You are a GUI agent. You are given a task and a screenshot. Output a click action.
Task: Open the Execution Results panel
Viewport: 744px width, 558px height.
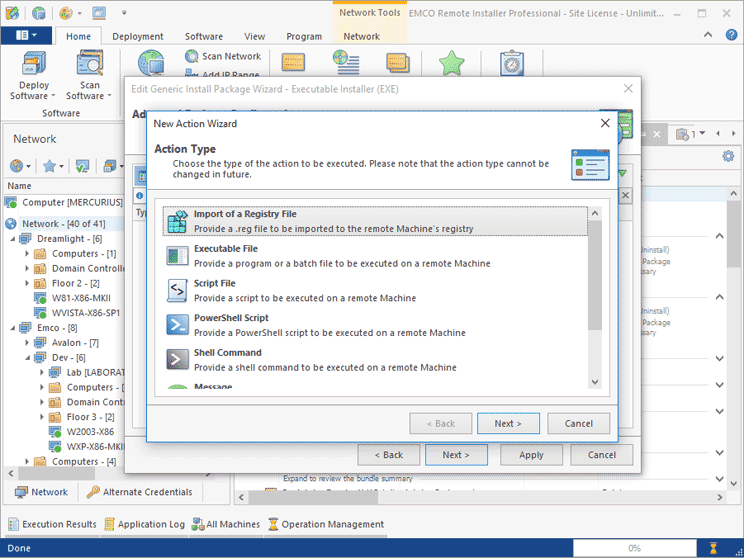coord(53,524)
